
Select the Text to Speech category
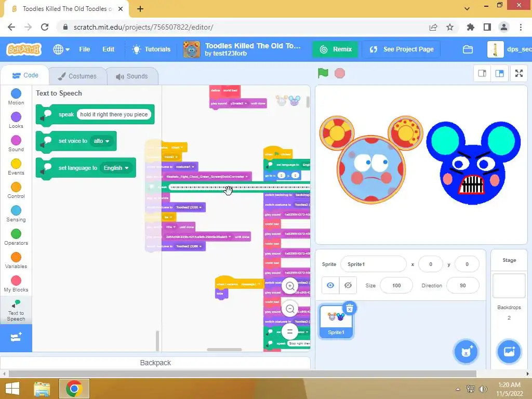pyautogui.click(x=16, y=310)
